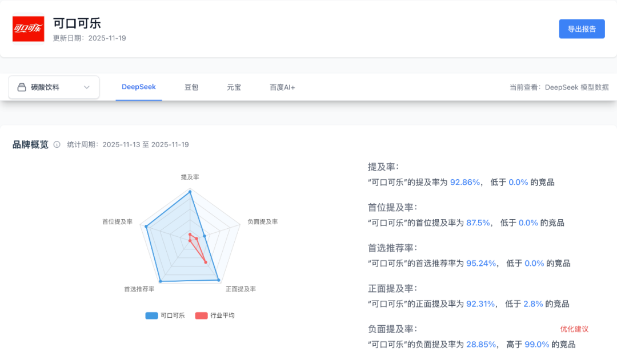Toggle the 行业平均 red legend swatch
Viewport: 617px width, 364px height.
pos(202,316)
